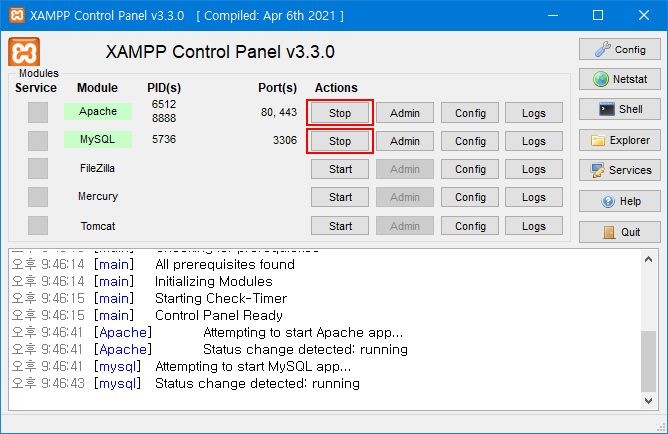Screen dimensions: 668x434
Task: Stop the MySQL module
Action: pyautogui.click(x=340, y=141)
